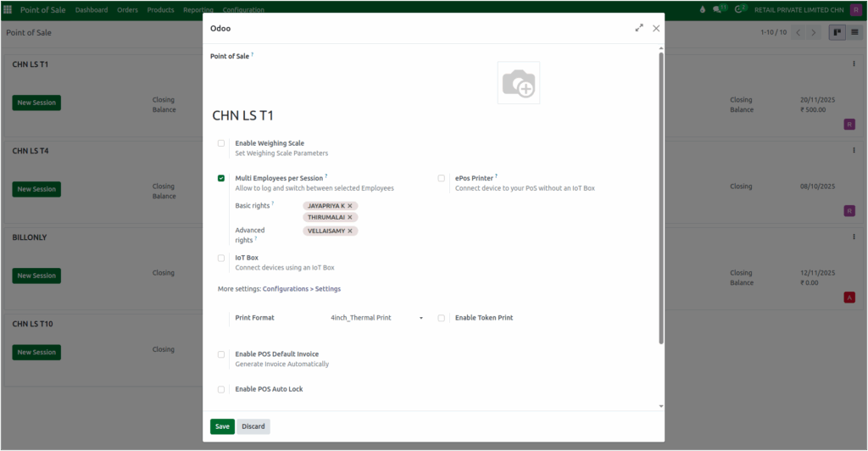Open BILLONLY card options menu
Image resolution: width=868 pixels, height=451 pixels.
click(x=854, y=237)
